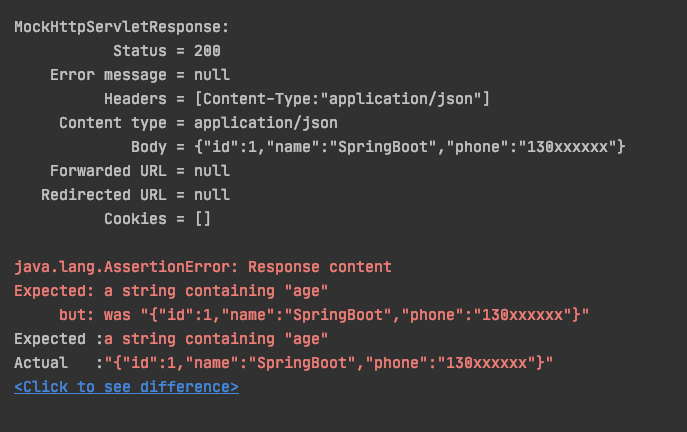Click the Cookies label text
687x432 pixels.
pos(135,219)
